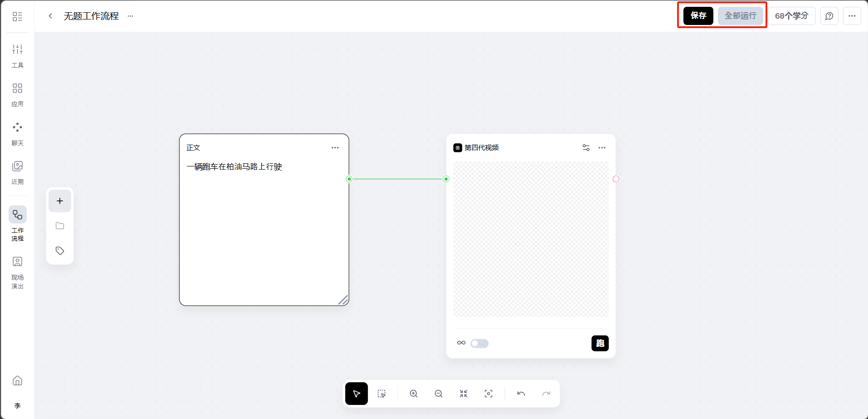Click the 保存 button
This screenshot has height=419, width=868.
(x=698, y=16)
